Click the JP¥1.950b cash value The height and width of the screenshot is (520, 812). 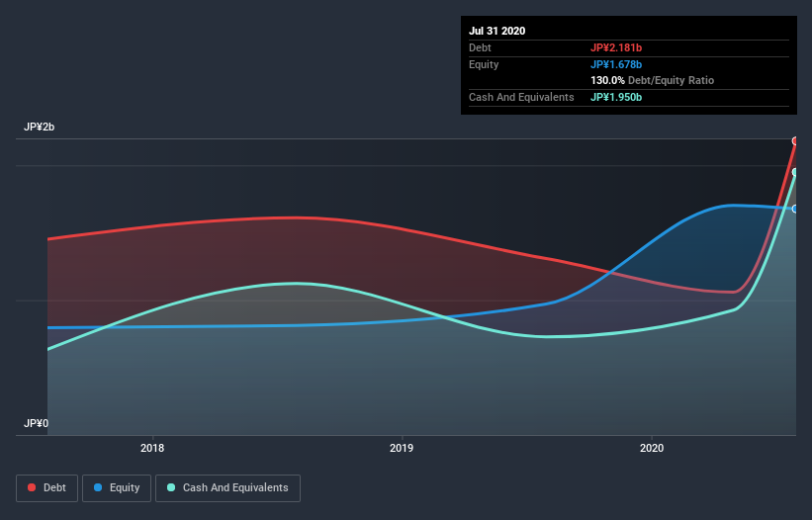pyautogui.click(x=616, y=97)
